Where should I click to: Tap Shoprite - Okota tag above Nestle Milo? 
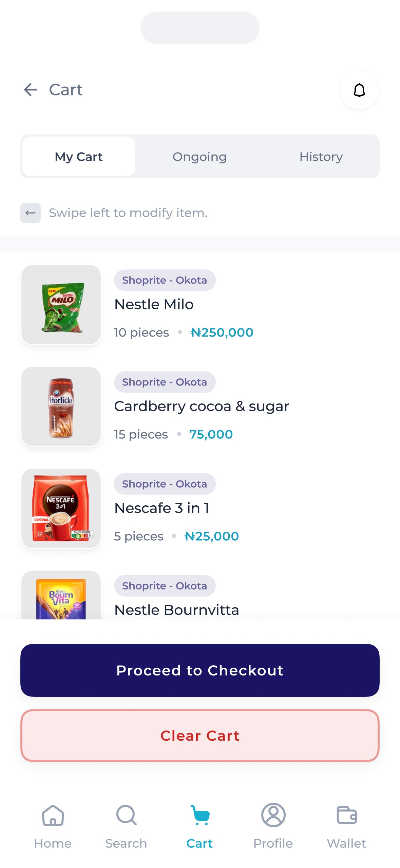click(165, 280)
